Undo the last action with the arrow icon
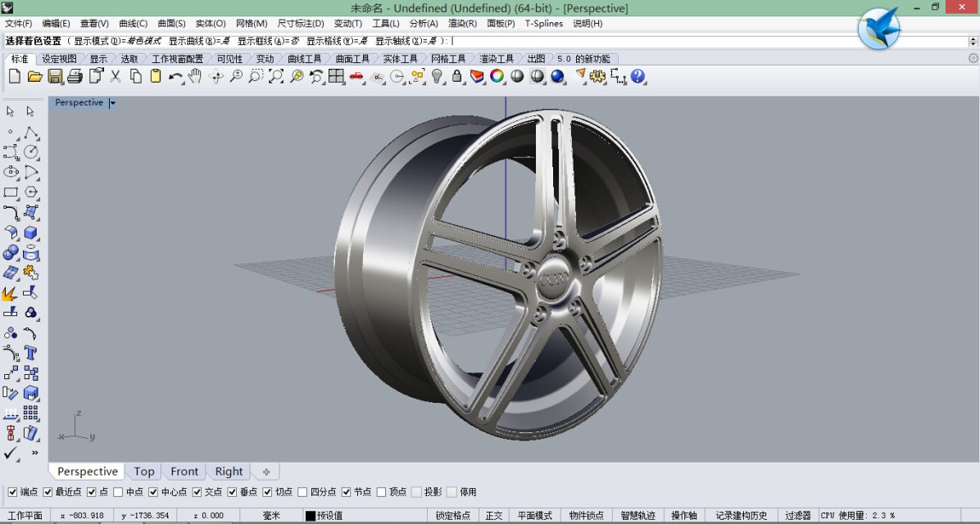 (x=175, y=76)
